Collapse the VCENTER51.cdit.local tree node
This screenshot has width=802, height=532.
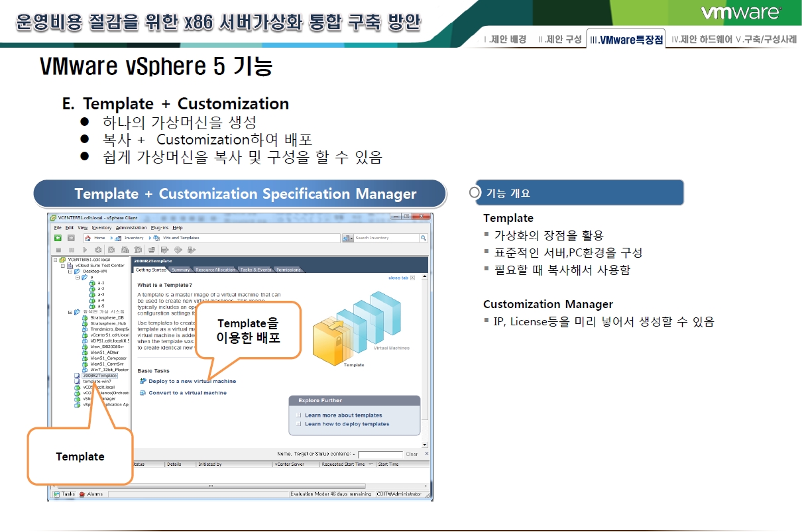coord(56,260)
